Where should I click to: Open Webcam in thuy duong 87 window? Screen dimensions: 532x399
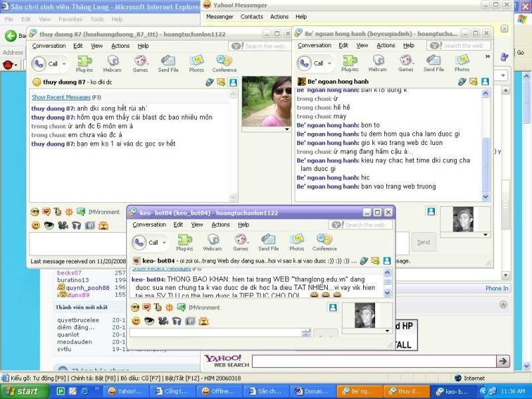click(x=112, y=64)
